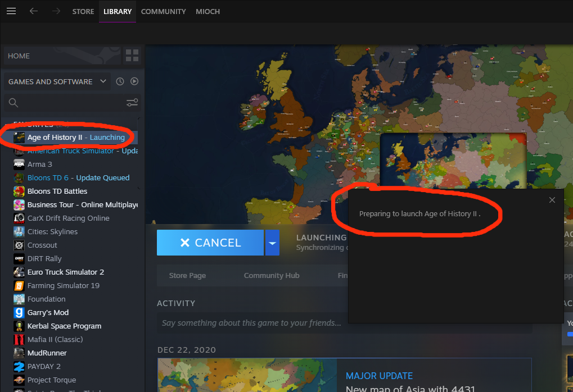Click the Cities: Skylines icon
573x392 pixels.
point(19,232)
